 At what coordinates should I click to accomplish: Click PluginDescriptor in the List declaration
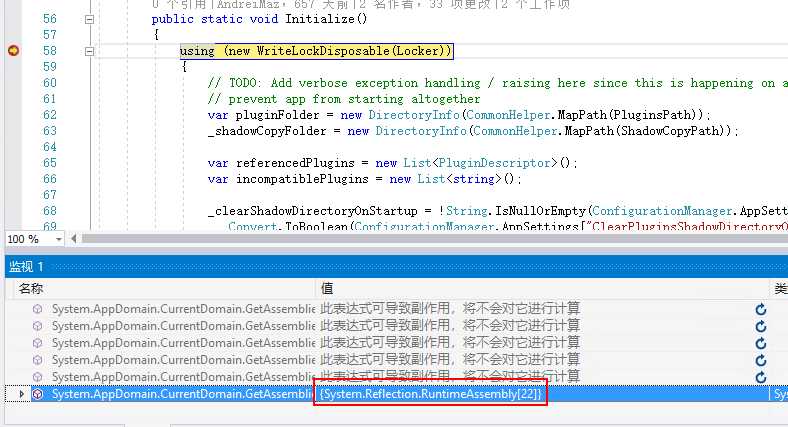tap(495, 163)
